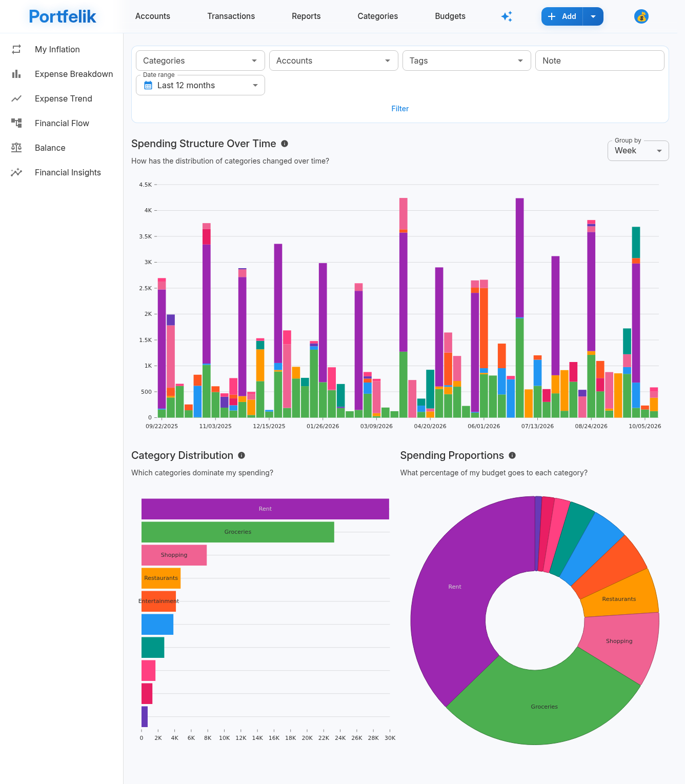The image size is (685, 784).
Task: Navigate to the Budgets page
Action: (450, 16)
